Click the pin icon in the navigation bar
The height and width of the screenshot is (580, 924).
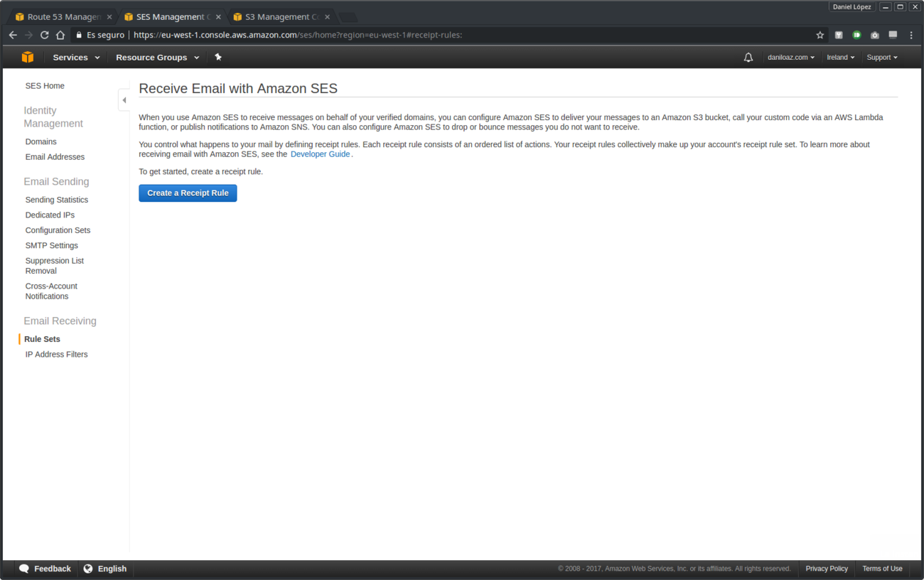coord(218,57)
